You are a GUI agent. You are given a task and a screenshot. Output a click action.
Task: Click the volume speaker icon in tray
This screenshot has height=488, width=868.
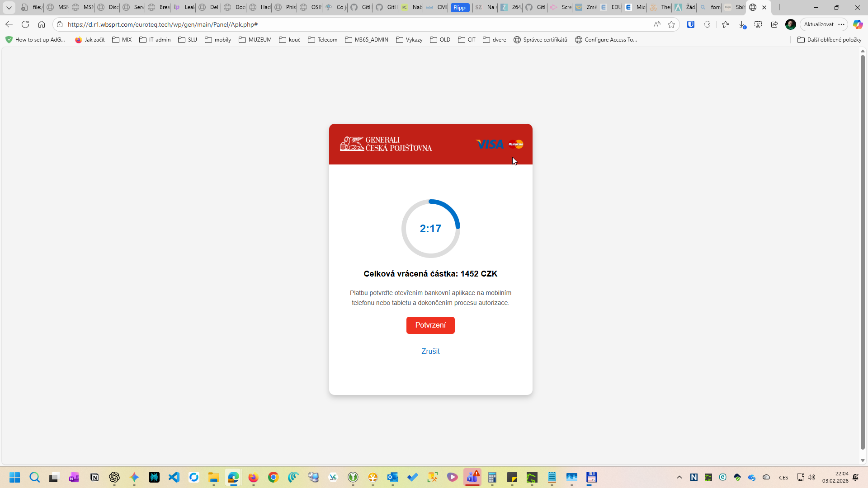[x=811, y=477]
